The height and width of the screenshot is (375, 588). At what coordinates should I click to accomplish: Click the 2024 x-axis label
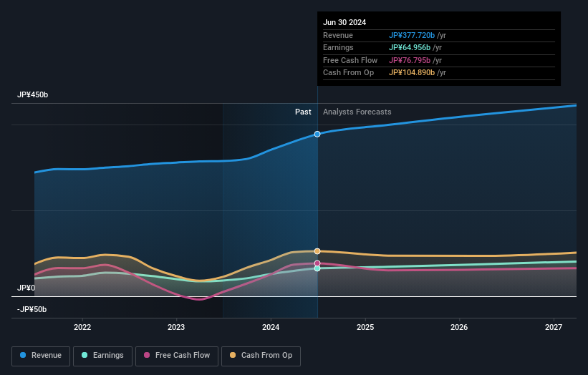[271, 327]
